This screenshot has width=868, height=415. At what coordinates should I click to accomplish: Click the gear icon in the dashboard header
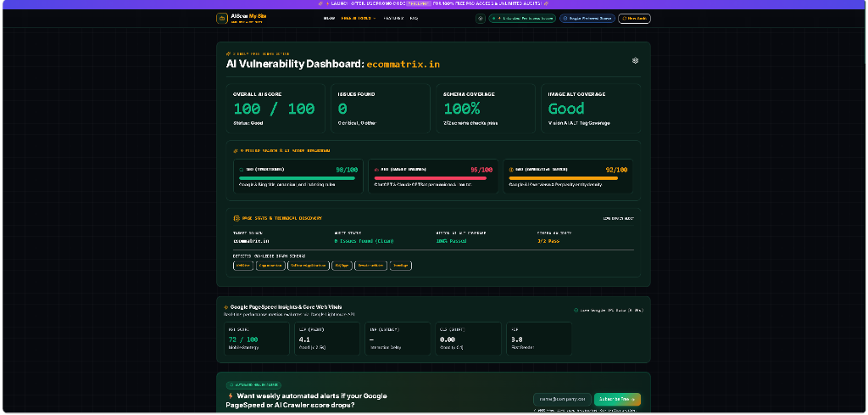[636, 60]
